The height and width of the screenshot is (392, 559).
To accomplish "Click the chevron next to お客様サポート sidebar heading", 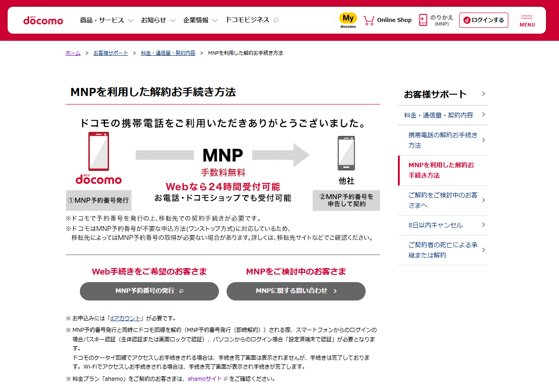I will click(484, 94).
